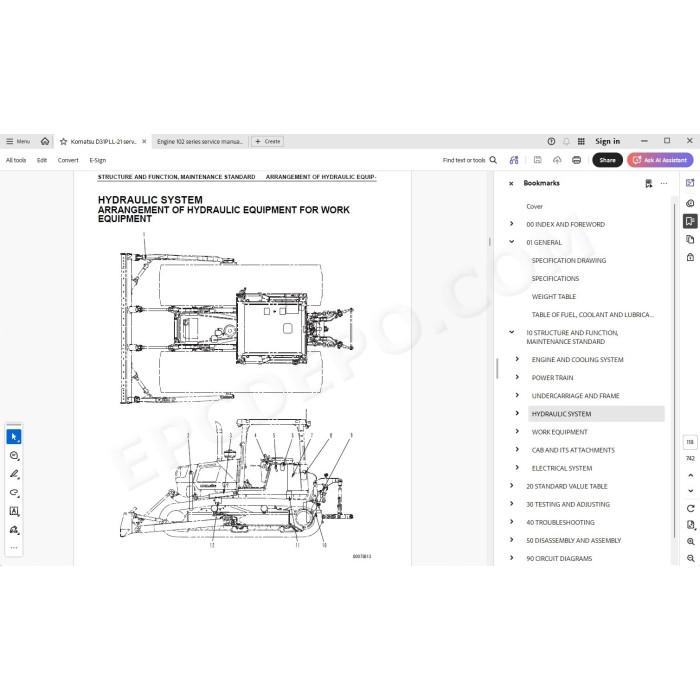Screen dimensions: 700x700
Task: Open the apps grid icon
Action: click(581, 142)
